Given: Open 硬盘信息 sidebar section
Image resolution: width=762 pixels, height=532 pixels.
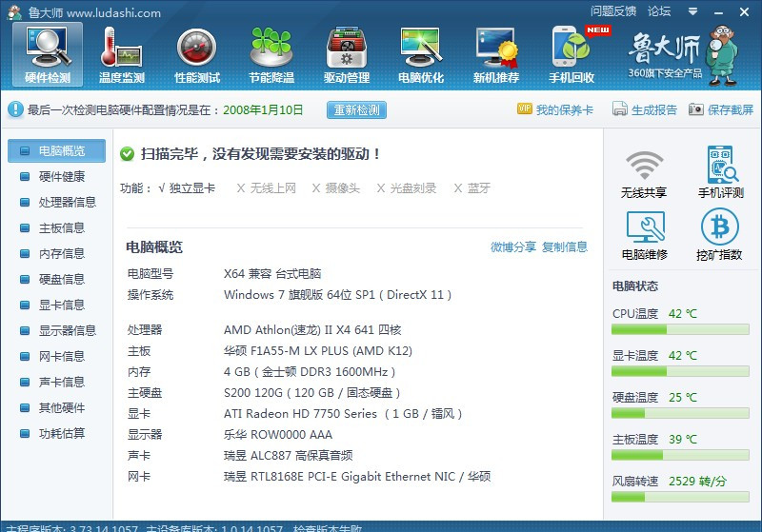Looking at the screenshot, I should point(62,279).
